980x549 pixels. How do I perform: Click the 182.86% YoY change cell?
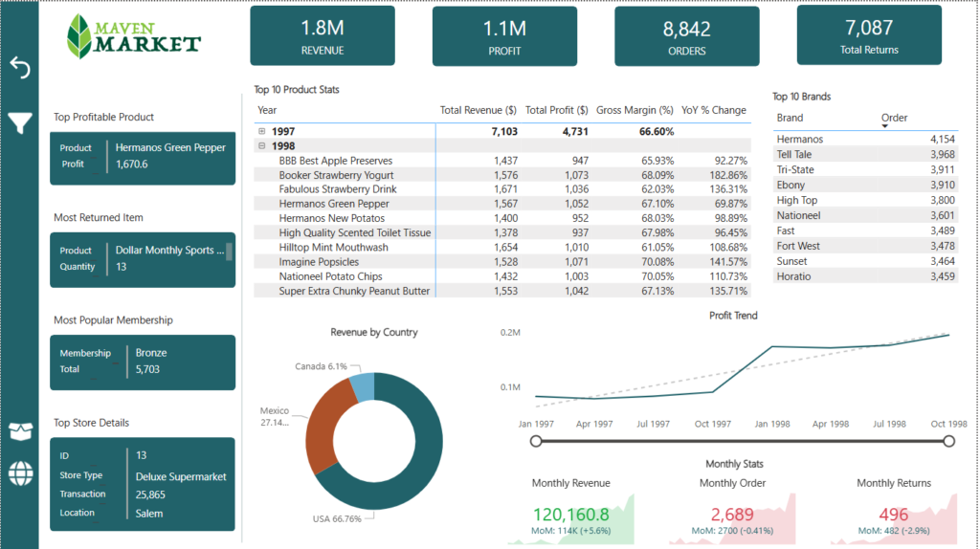point(728,175)
